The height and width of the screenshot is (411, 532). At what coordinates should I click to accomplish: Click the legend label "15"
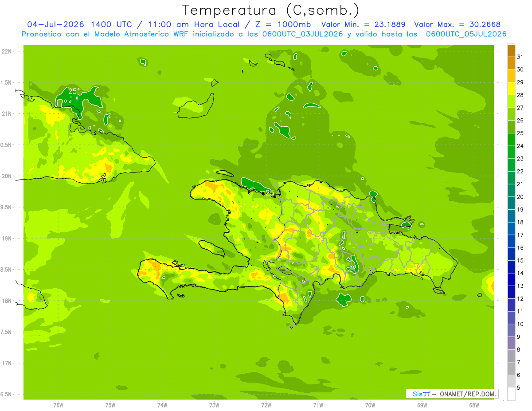click(x=520, y=261)
